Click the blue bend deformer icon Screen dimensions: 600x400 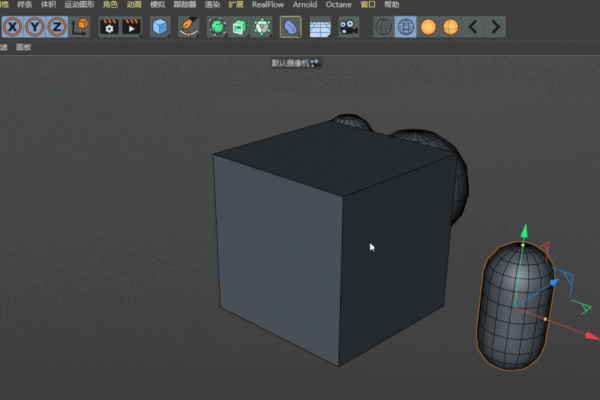(290, 27)
